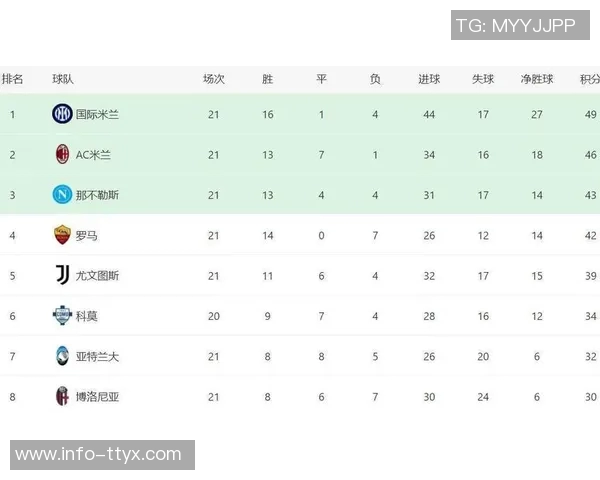Select the 亚特兰大 team name
The image size is (600, 480).
97,357
